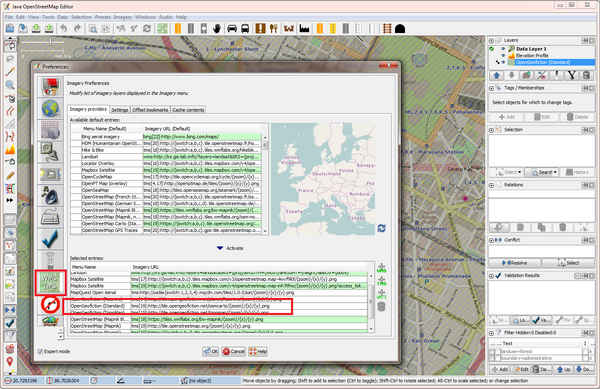This screenshot has width=600, height=389.
Task: Open the File menu
Action: 9,17
